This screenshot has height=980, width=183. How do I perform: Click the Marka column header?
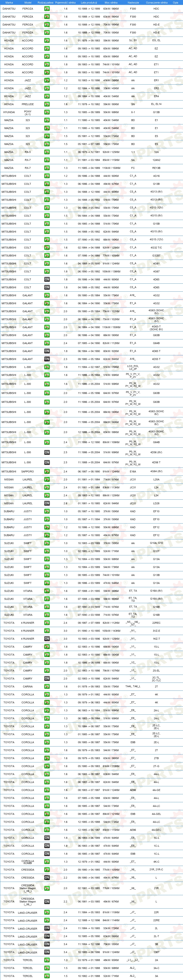pyautogui.click(x=9, y=2)
